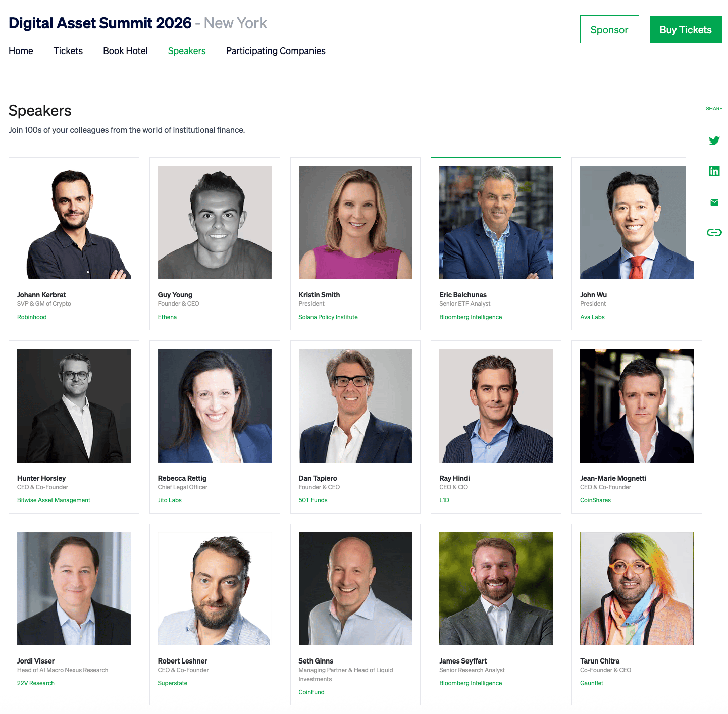Open the Tickets menu item

pos(68,51)
